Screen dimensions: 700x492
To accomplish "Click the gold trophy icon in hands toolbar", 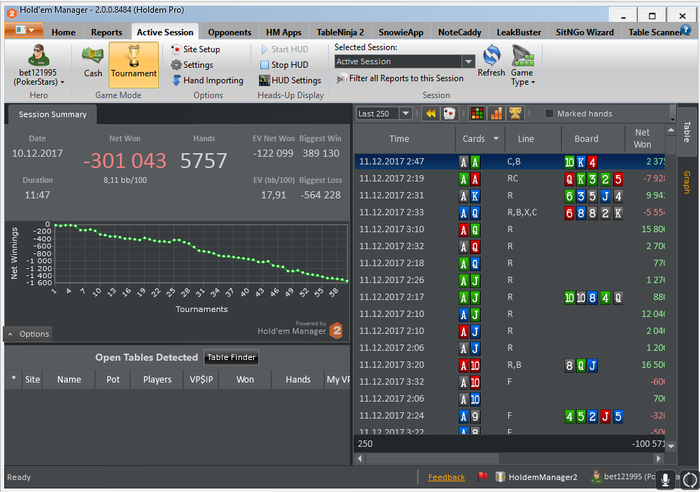I will 515,114.
